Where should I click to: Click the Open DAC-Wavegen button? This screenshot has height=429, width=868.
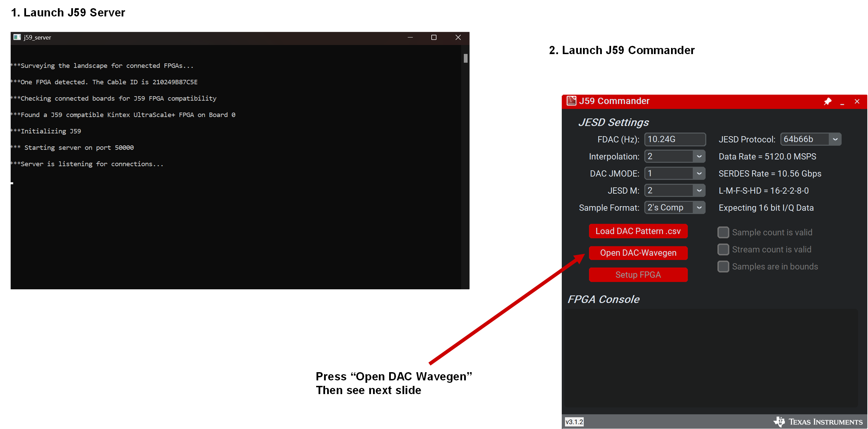pyautogui.click(x=638, y=253)
